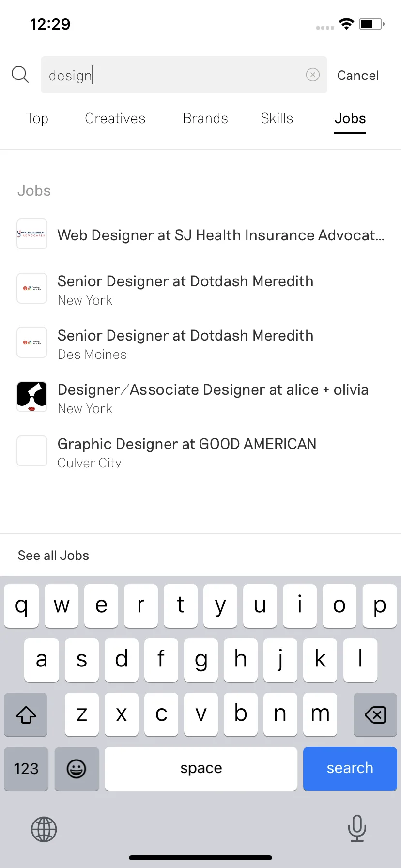Open Senior Designer job in Des Moines
Viewport: 401px width, 868px height.
pyautogui.click(x=200, y=343)
